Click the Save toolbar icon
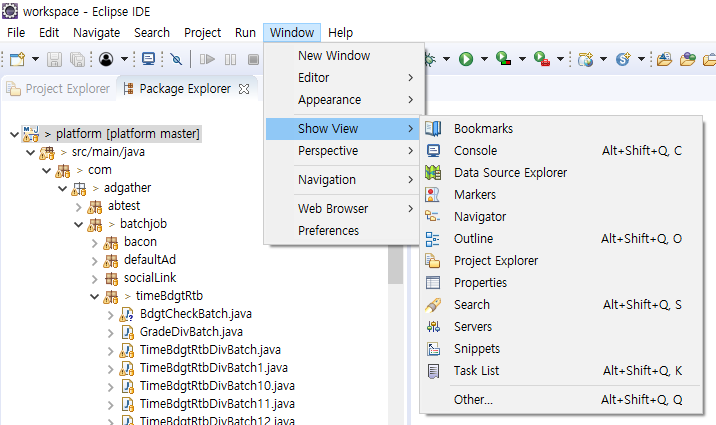The image size is (716, 425). pos(54,59)
